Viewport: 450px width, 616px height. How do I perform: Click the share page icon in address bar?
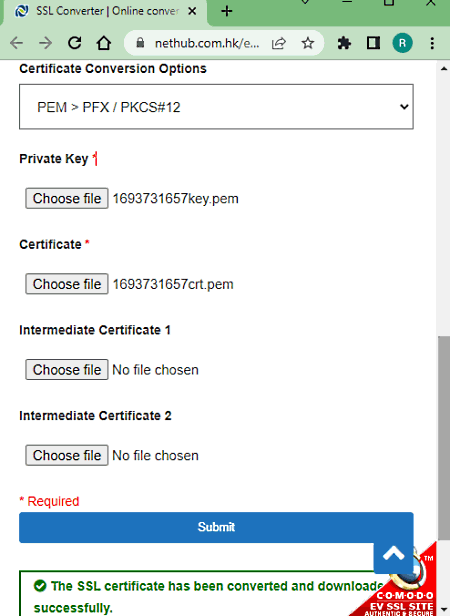[279, 43]
